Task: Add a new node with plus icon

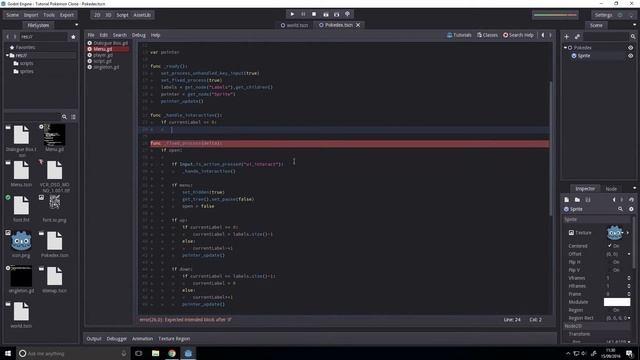Action: (x=566, y=37)
